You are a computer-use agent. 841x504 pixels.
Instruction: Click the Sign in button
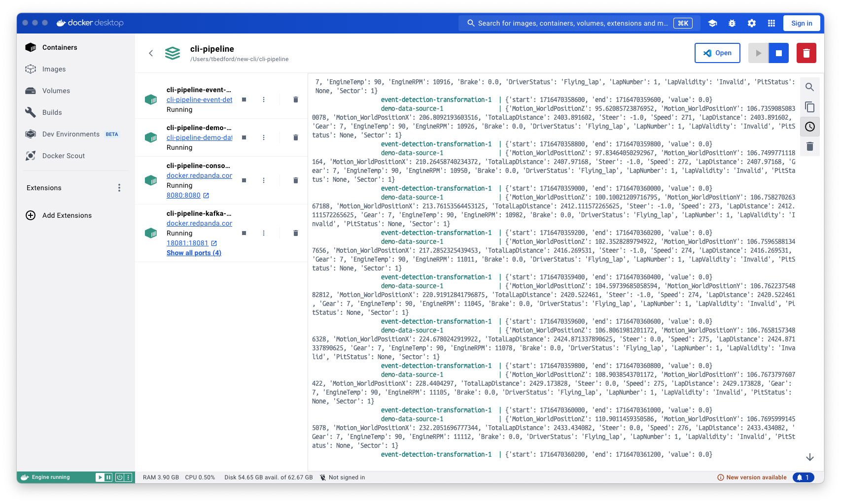coord(802,23)
